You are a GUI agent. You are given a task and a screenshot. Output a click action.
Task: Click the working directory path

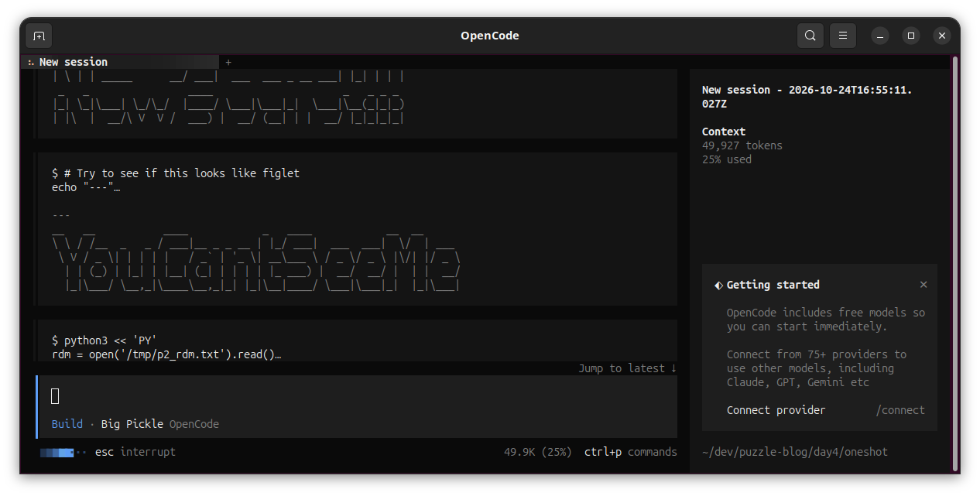(x=795, y=452)
